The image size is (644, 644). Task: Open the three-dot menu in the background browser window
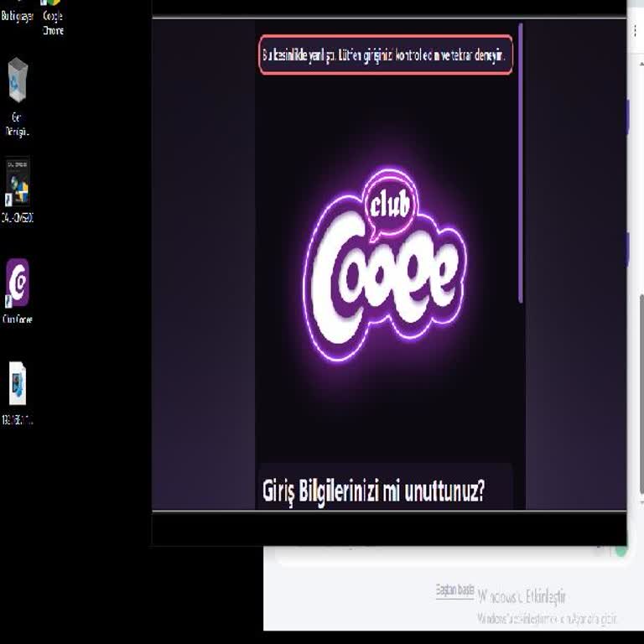coord(635,31)
